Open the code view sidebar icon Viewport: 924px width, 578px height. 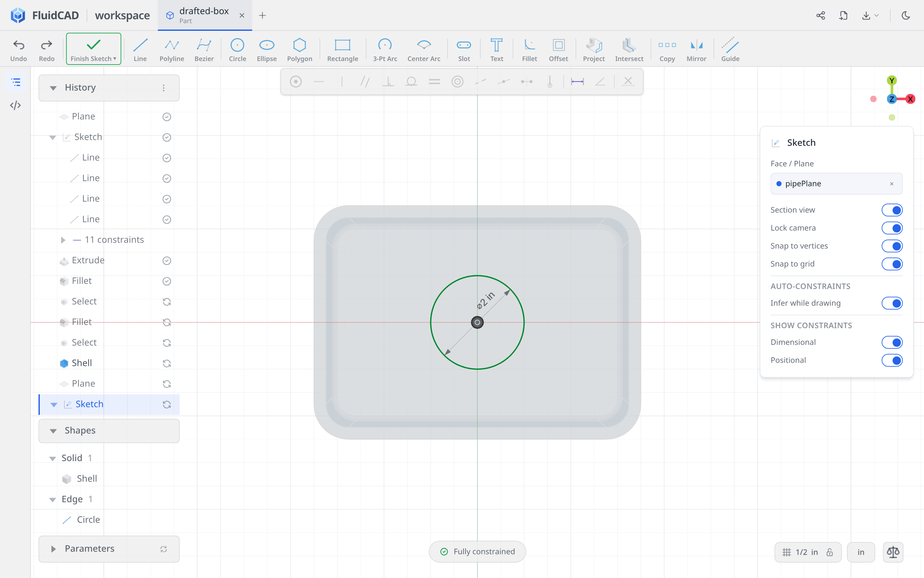coord(16,105)
